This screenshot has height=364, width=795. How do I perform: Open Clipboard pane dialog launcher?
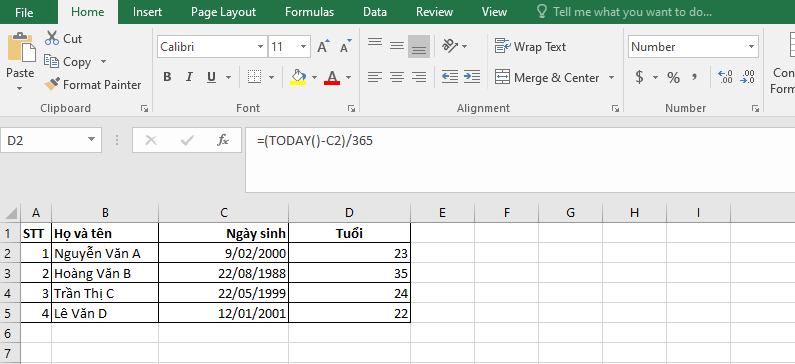point(144,108)
